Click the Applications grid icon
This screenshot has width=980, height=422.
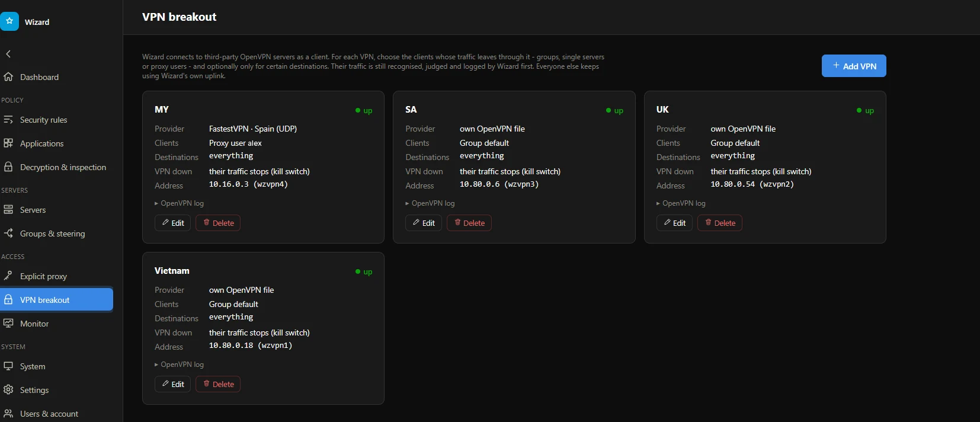[x=8, y=143]
